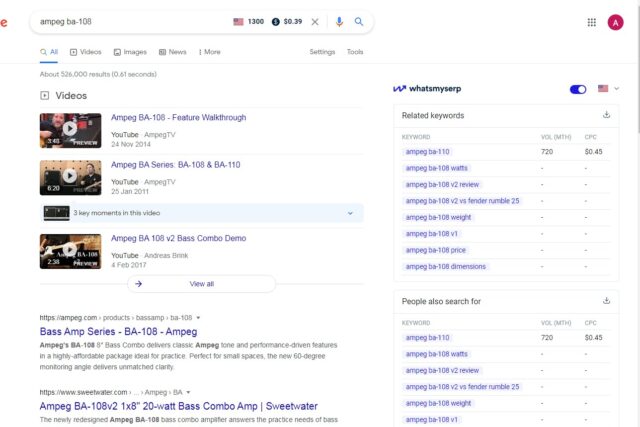The image size is (640, 427).
Task: Switch to the Images tab
Action: click(130, 52)
